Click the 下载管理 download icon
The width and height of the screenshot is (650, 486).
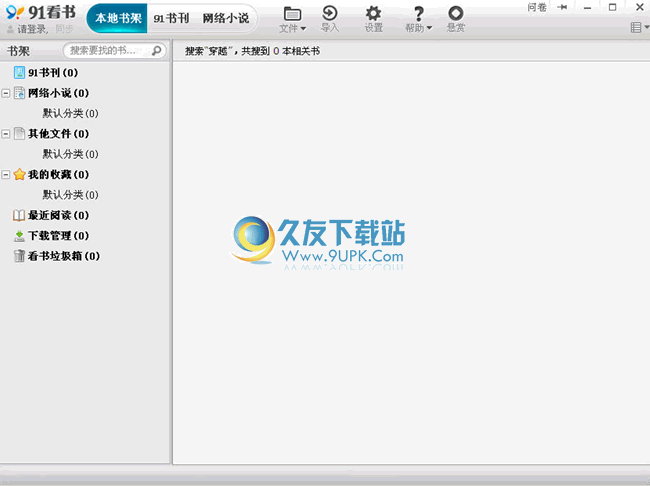click(19, 236)
